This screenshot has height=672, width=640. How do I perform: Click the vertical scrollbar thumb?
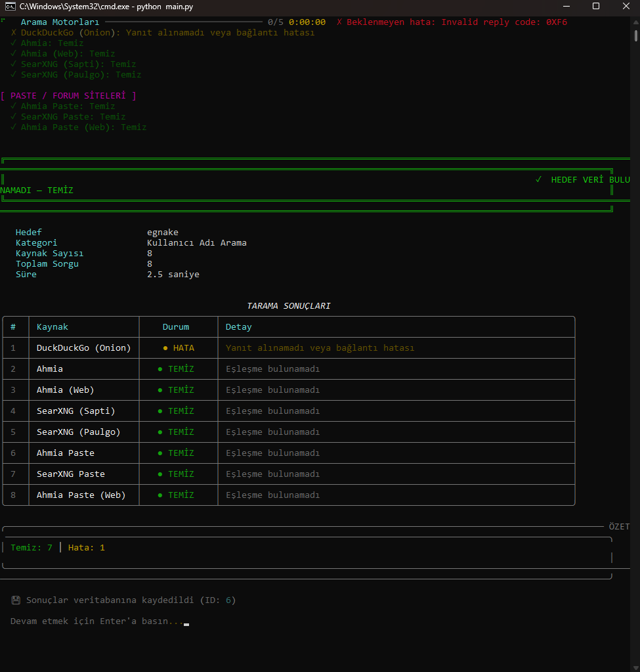(636, 35)
